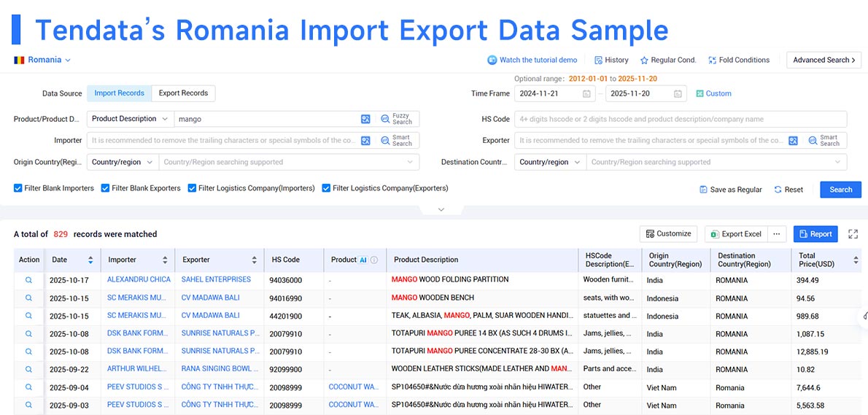This screenshot has width=868, height=415.
Task: View details of 2025-09-22 record
Action: [x=28, y=369]
